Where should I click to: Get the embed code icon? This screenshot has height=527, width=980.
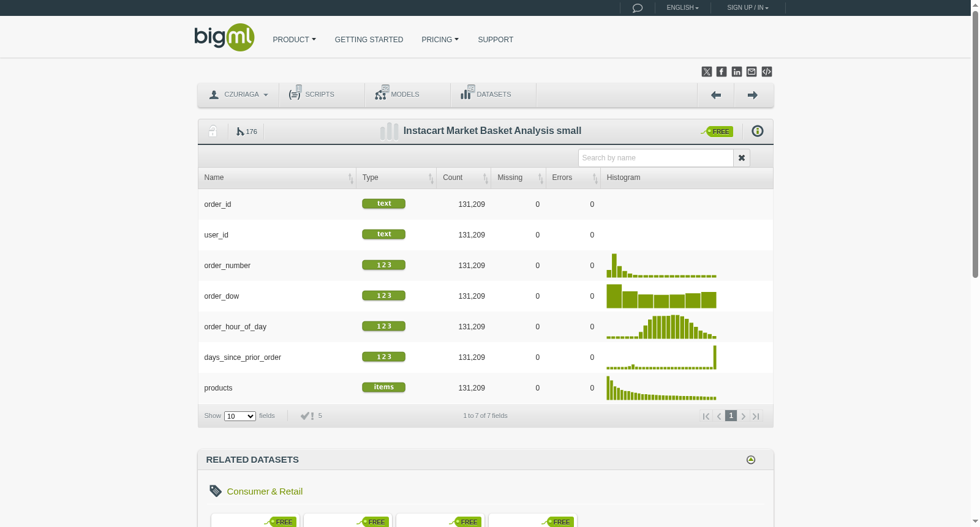pos(767,72)
